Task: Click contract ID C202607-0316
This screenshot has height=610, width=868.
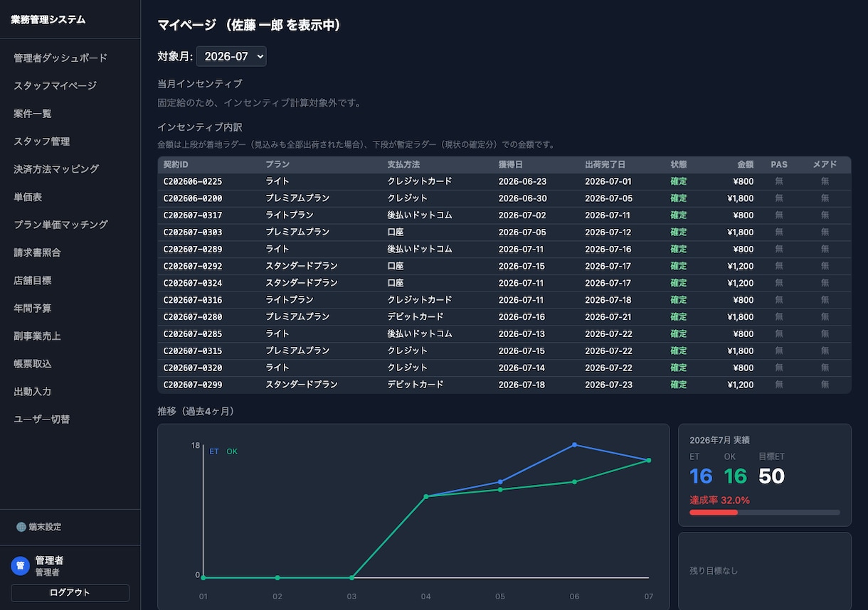Action: click(193, 300)
